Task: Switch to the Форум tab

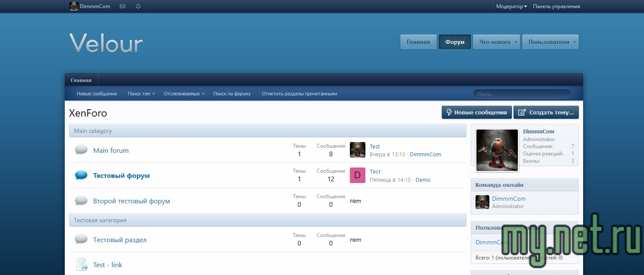Action: click(454, 42)
